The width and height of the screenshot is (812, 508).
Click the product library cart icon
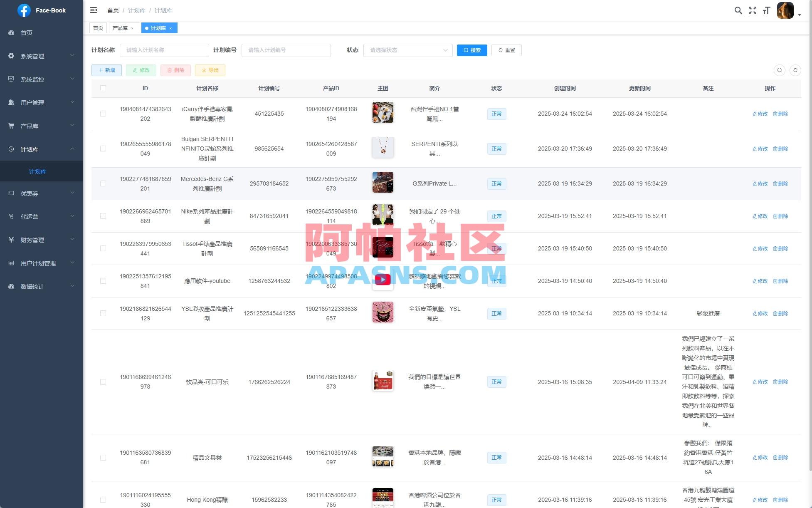coord(11,126)
